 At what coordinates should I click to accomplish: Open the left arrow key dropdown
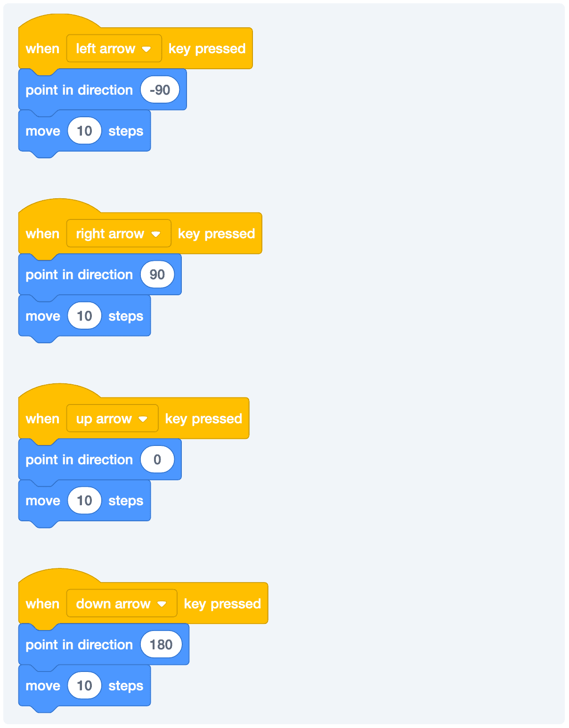click(x=114, y=49)
